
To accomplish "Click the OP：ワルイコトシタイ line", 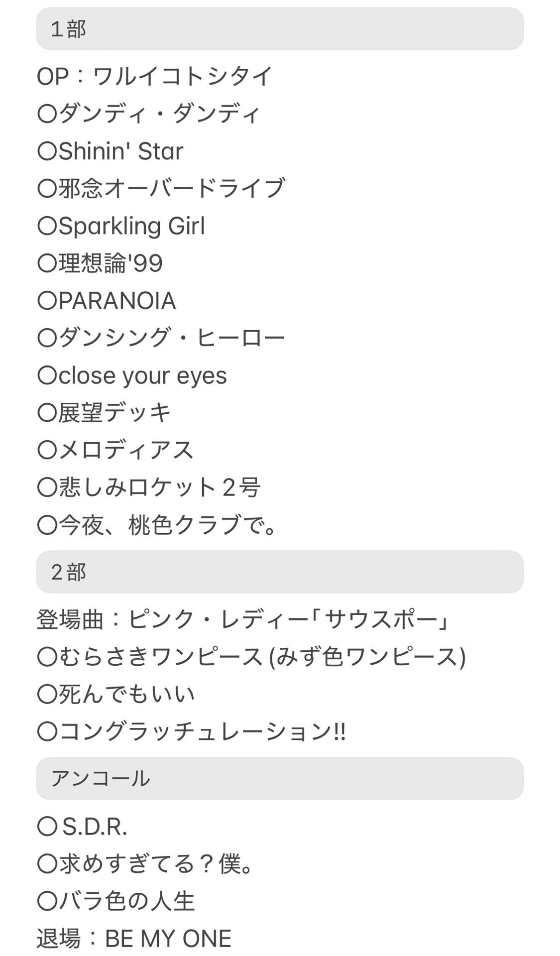I will pos(155,77).
